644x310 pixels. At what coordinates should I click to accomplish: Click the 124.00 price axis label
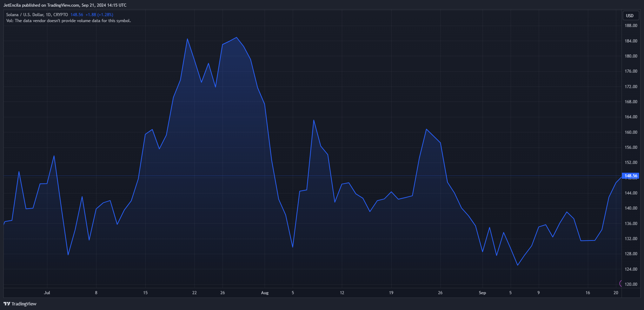[631, 269]
